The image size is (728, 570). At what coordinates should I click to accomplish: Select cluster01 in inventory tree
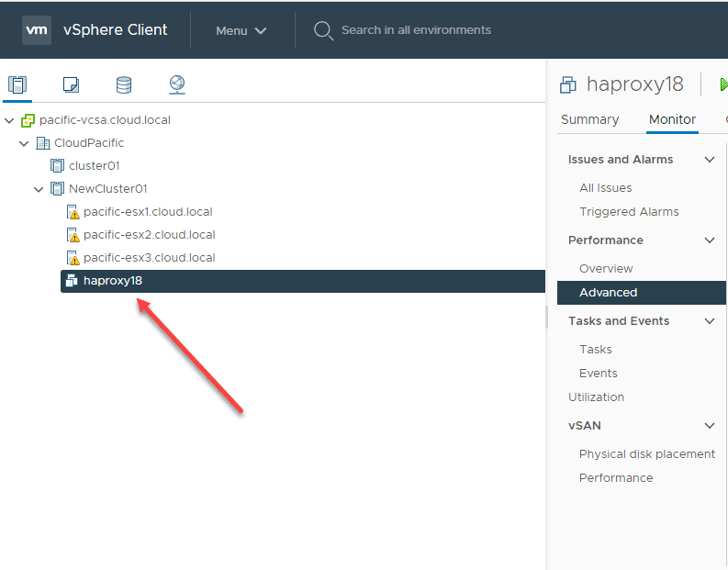[x=95, y=166]
